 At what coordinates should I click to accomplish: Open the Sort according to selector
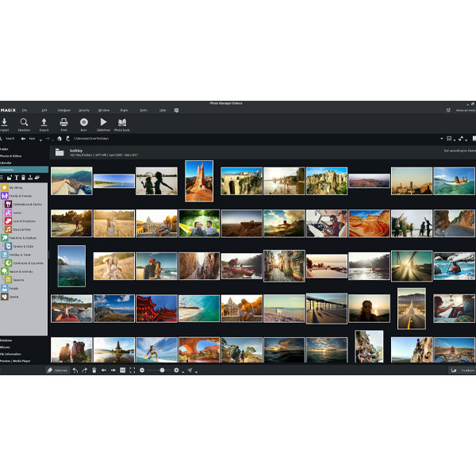[460, 151]
